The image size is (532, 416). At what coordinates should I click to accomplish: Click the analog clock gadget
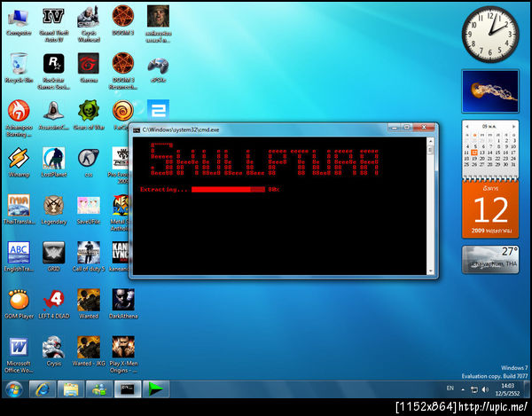490,34
